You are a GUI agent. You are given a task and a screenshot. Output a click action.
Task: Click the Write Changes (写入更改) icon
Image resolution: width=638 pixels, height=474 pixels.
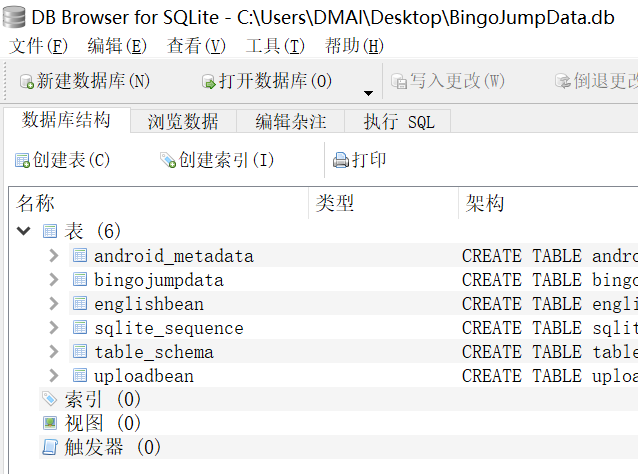tap(399, 81)
